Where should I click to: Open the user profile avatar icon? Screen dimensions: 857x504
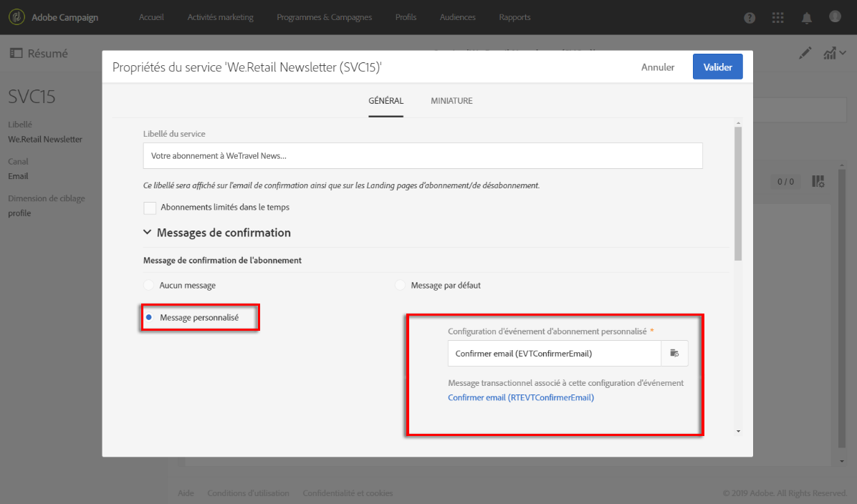pyautogui.click(x=835, y=17)
